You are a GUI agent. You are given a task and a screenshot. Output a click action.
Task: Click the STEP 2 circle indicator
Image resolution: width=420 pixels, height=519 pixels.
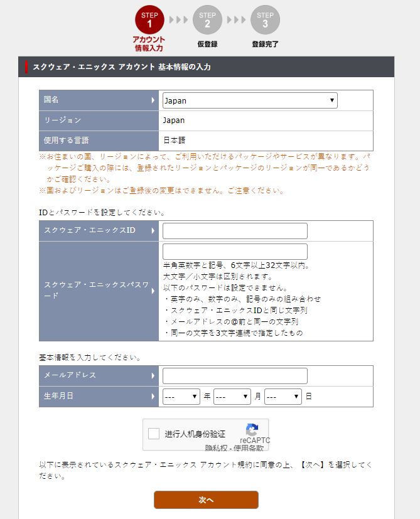[207, 20]
